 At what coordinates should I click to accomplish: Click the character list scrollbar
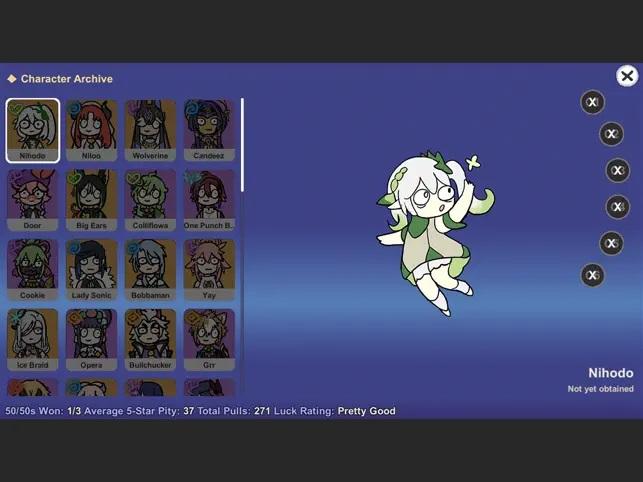(242, 145)
